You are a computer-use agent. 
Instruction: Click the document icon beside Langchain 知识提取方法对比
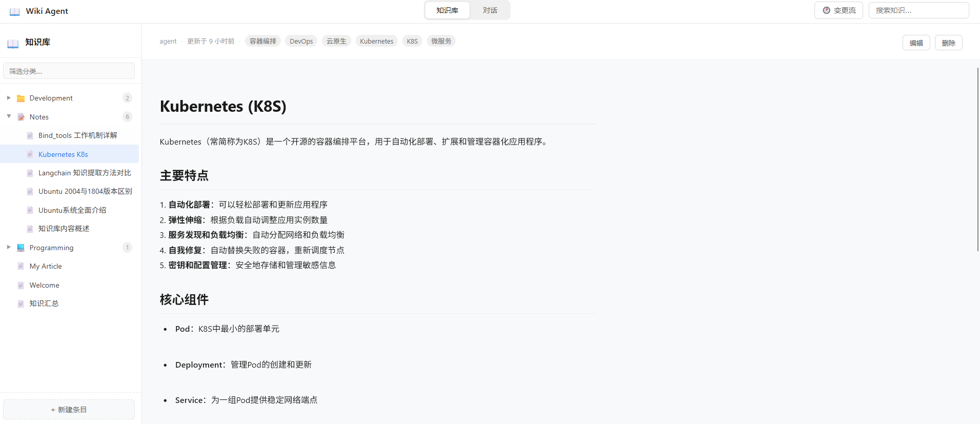(30, 173)
